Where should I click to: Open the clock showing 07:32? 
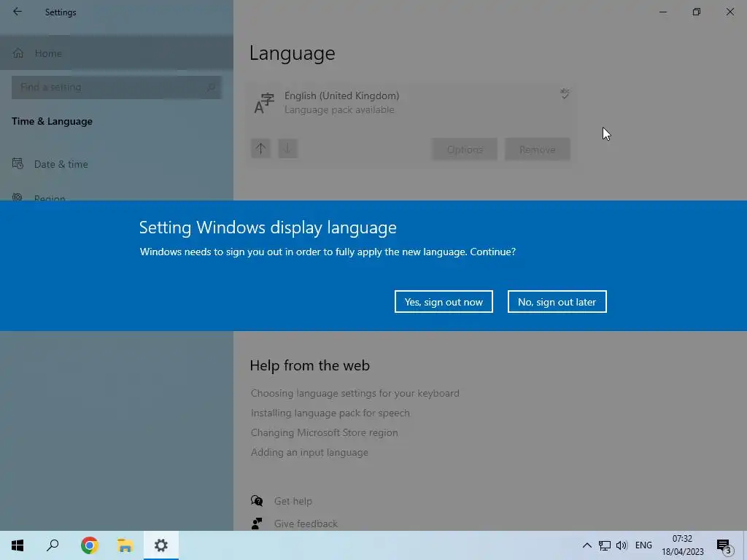[x=682, y=545]
